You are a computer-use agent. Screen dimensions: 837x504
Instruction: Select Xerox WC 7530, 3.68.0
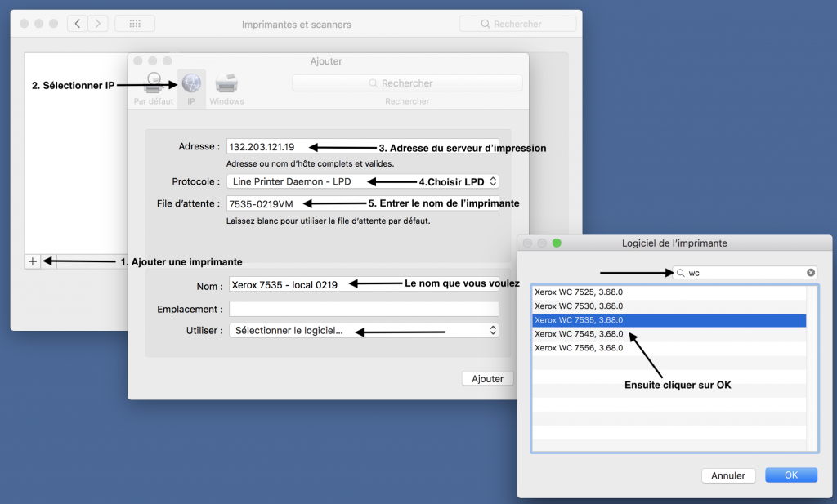coord(669,306)
